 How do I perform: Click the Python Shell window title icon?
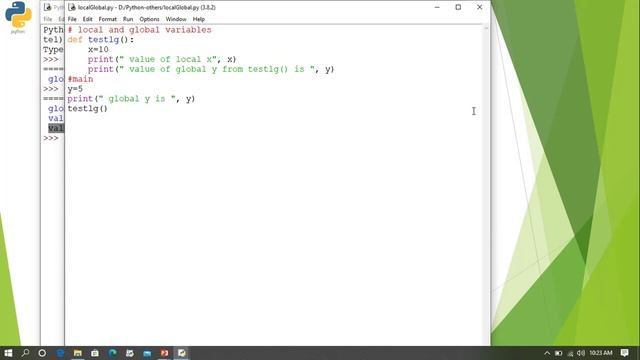coord(47,7)
